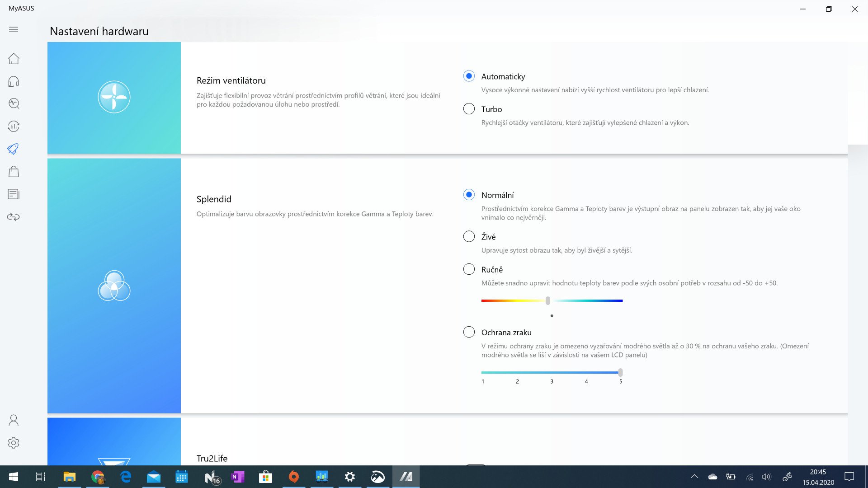This screenshot has height=488, width=868.
Task: Open the Origin app in taskbar
Action: [x=293, y=477]
